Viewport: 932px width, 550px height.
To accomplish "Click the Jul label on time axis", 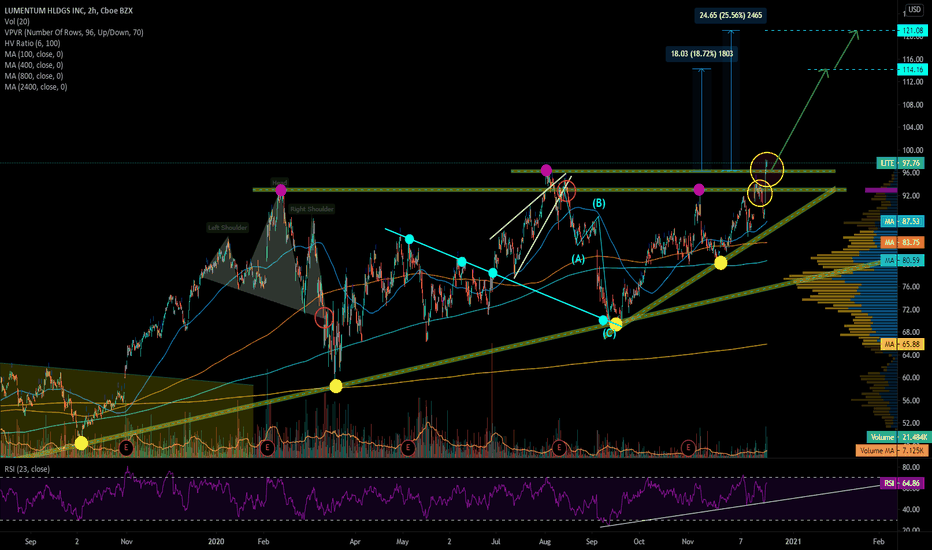I will pyautogui.click(x=498, y=542).
